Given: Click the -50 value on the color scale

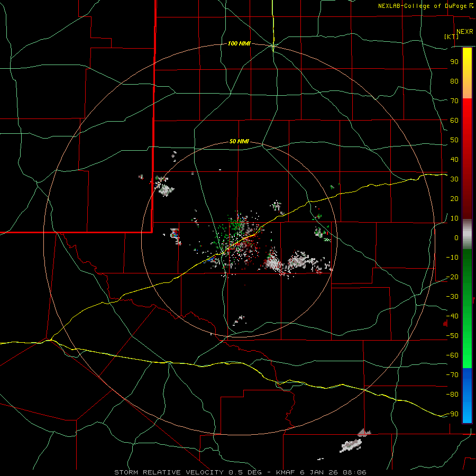Looking at the screenshot, I should [452, 336].
